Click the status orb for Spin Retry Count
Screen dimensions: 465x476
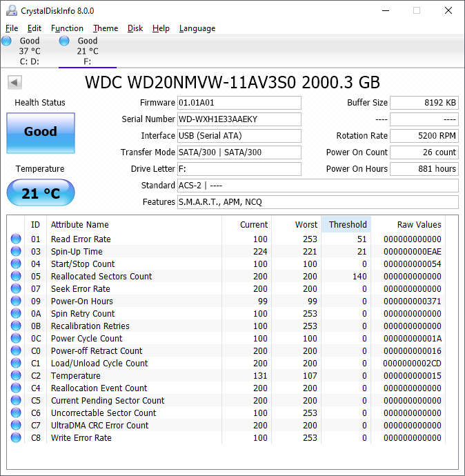pos(16,313)
